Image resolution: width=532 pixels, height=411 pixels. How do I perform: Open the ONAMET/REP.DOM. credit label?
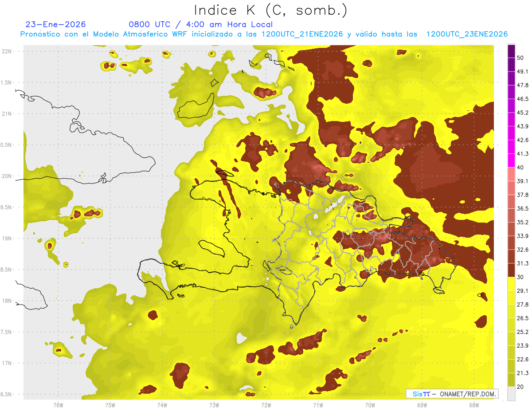pos(467,394)
